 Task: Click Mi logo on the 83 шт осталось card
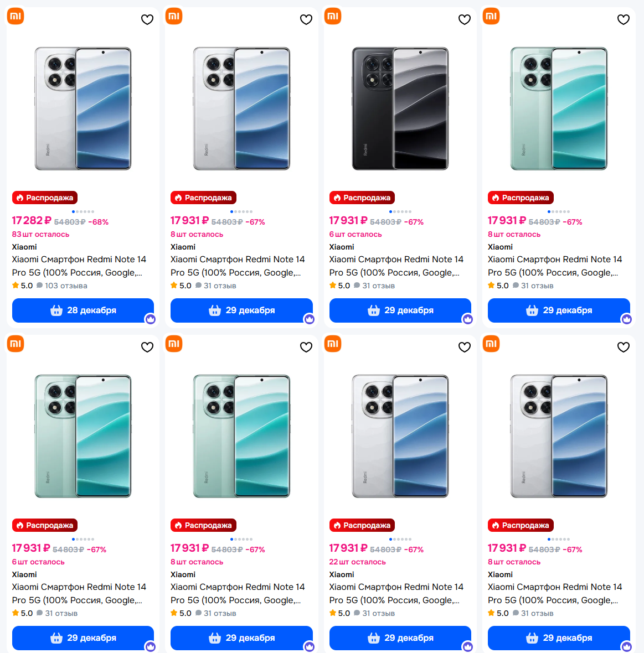tap(16, 16)
